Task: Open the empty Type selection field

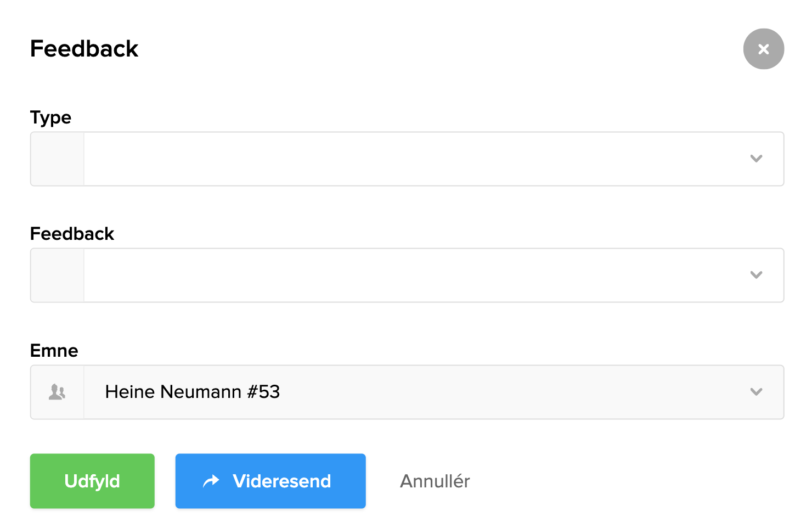Action: [411, 159]
